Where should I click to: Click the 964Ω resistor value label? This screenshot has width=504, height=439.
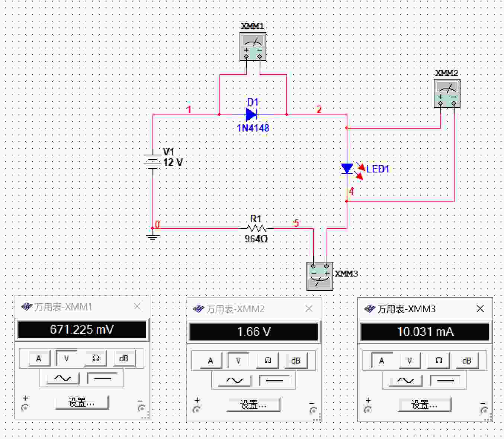point(256,239)
